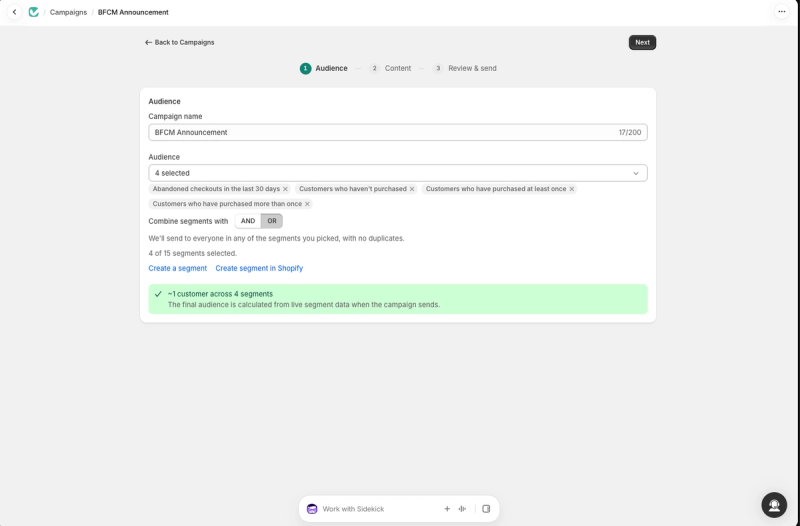
Task: Click the green audience estimate banner text
Action: (x=220, y=294)
